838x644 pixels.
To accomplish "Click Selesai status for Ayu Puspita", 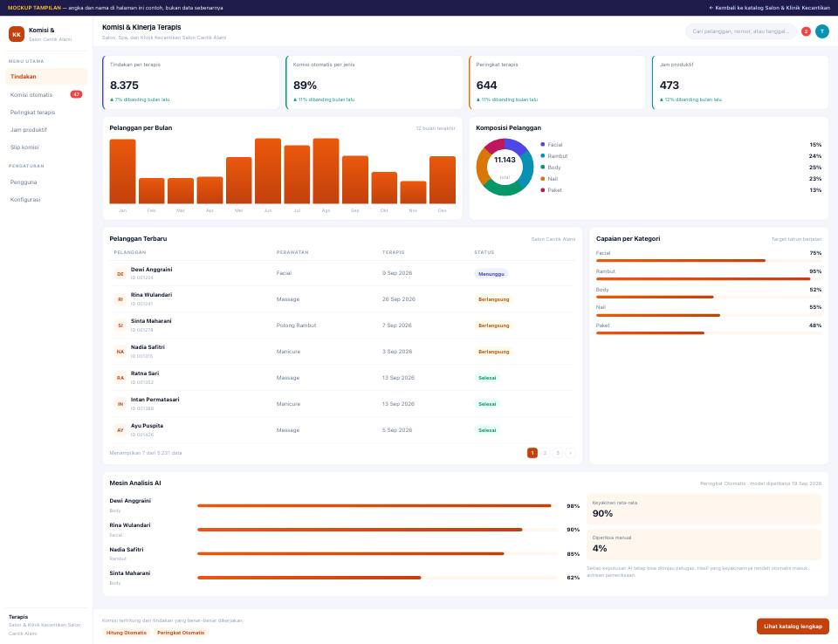I will click(x=487, y=430).
